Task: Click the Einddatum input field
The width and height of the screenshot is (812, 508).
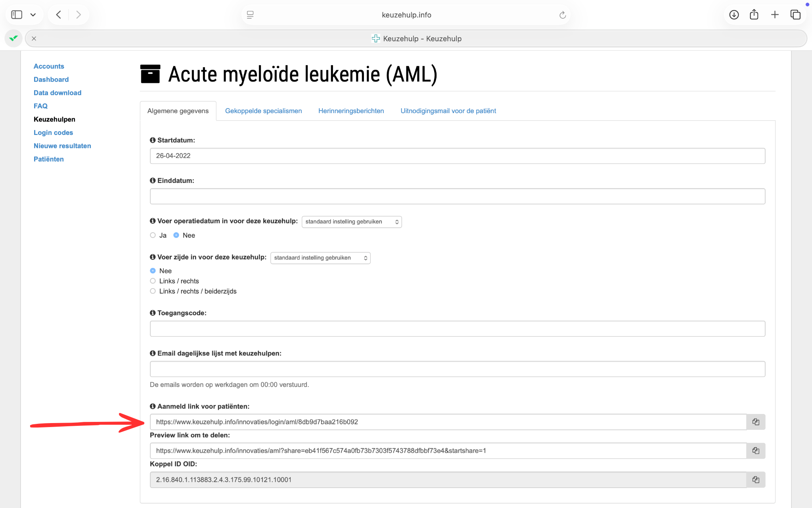Action: [457, 196]
